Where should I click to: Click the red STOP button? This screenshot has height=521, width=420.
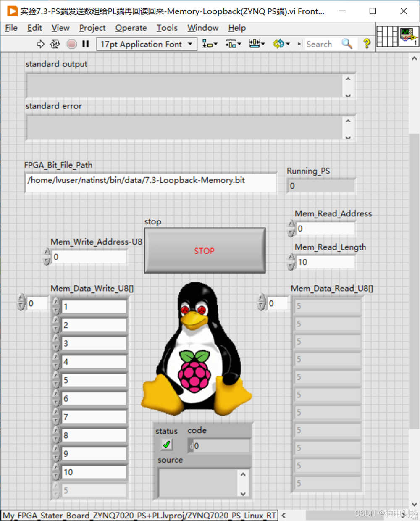[x=205, y=251]
